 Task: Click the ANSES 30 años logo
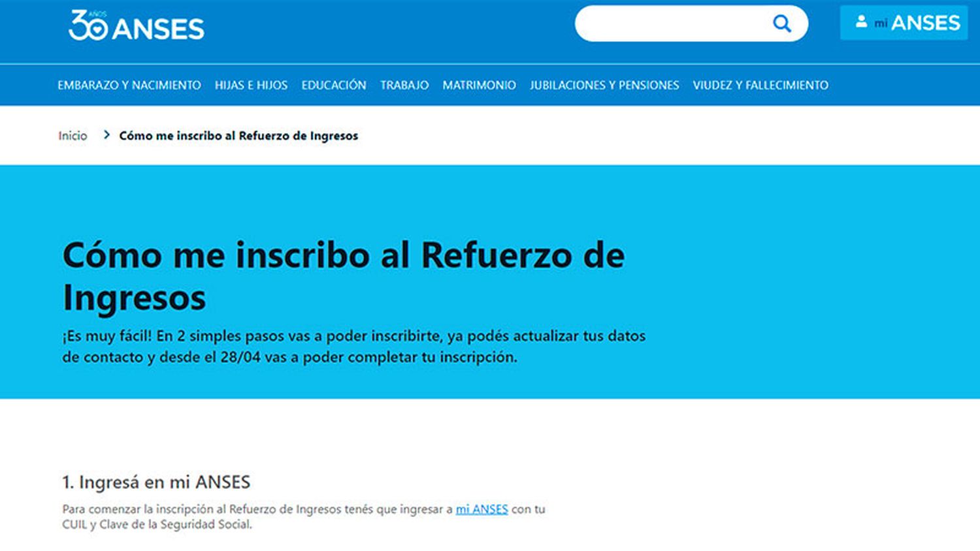point(137,25)
